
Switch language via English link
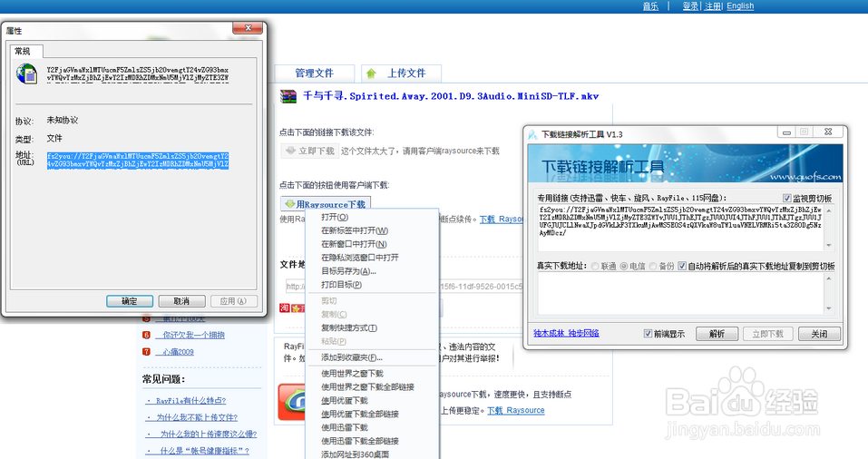[x=740, y=6]
